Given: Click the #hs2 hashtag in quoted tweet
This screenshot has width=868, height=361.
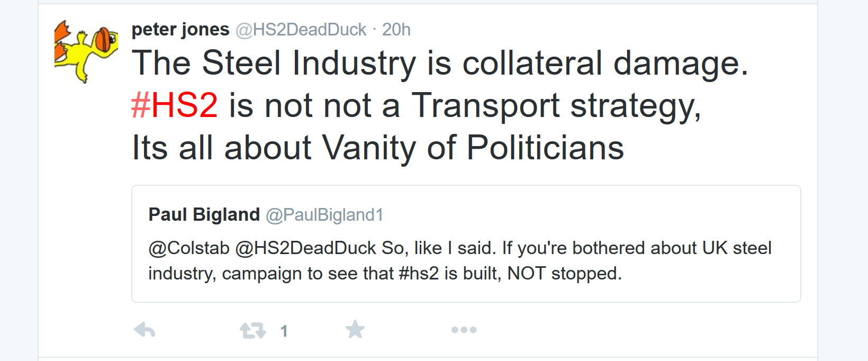Looking at the screenshot, I should (419, 274).
